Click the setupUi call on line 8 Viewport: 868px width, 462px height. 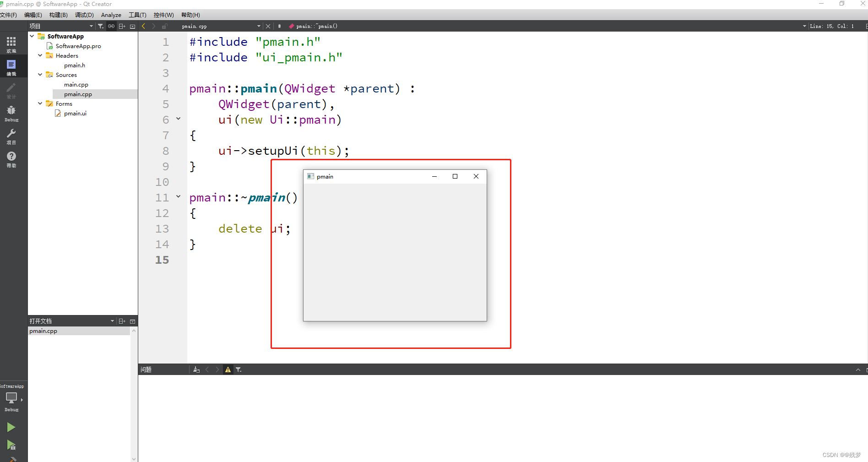pyautogui.click(x=273, y=151)
